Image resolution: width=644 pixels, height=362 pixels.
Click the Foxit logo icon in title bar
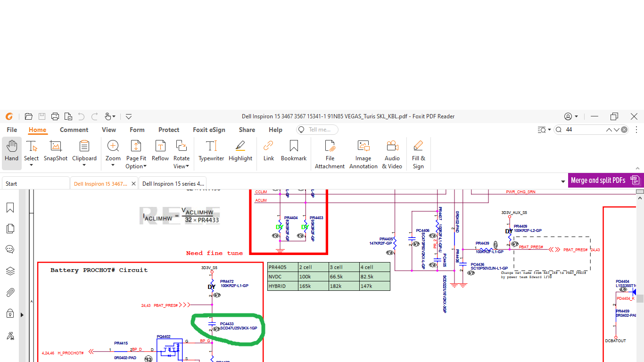click(9, 116)
